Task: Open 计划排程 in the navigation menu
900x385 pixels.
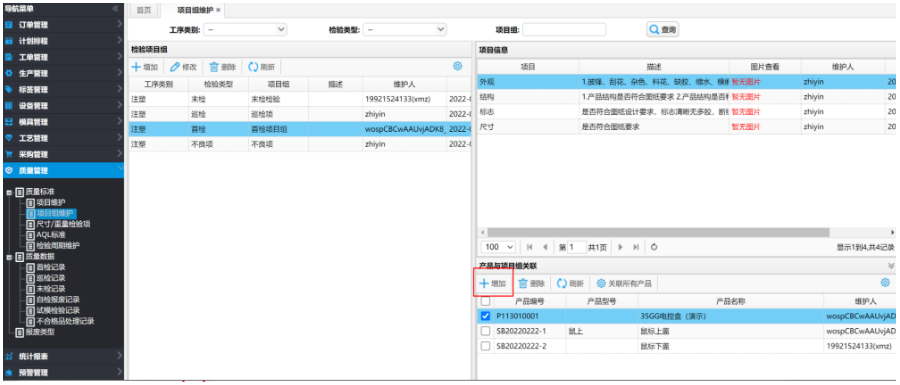Action: (62, 41)
